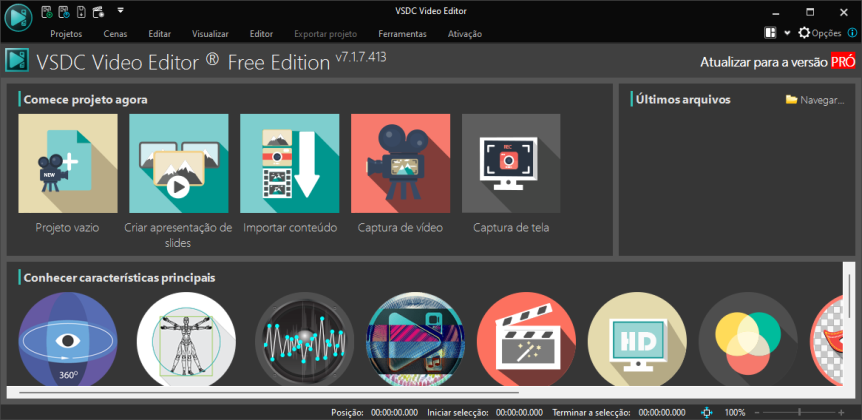Click the Importar conteúdo label
Image resolution: width=862 pixels, height=420 pixels.
290,228
